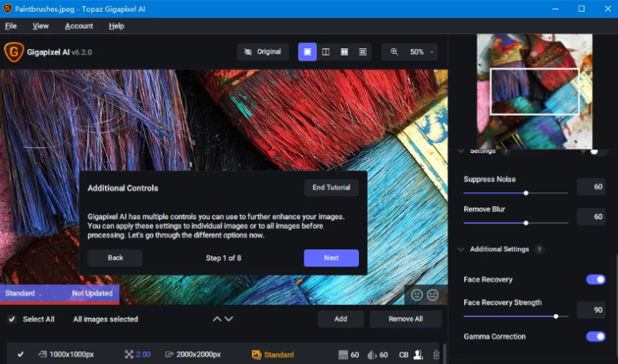Viewport: 618px width, 364px height.
Task: Open the Additional Settings help icon
Action: (540, 249)
